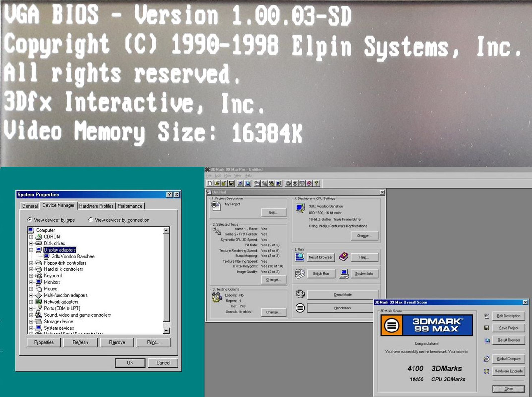Click the System Properties context help question button
The image size is (532, 397).
(x=169, y=194)
